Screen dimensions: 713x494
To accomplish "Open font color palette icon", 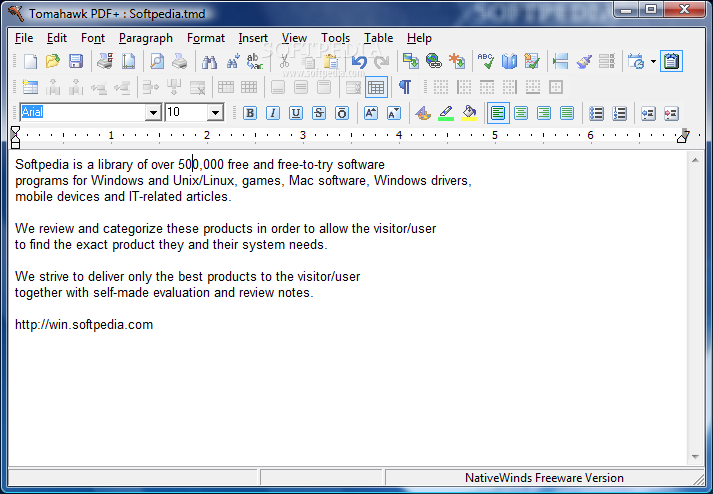I will (422, 113).
